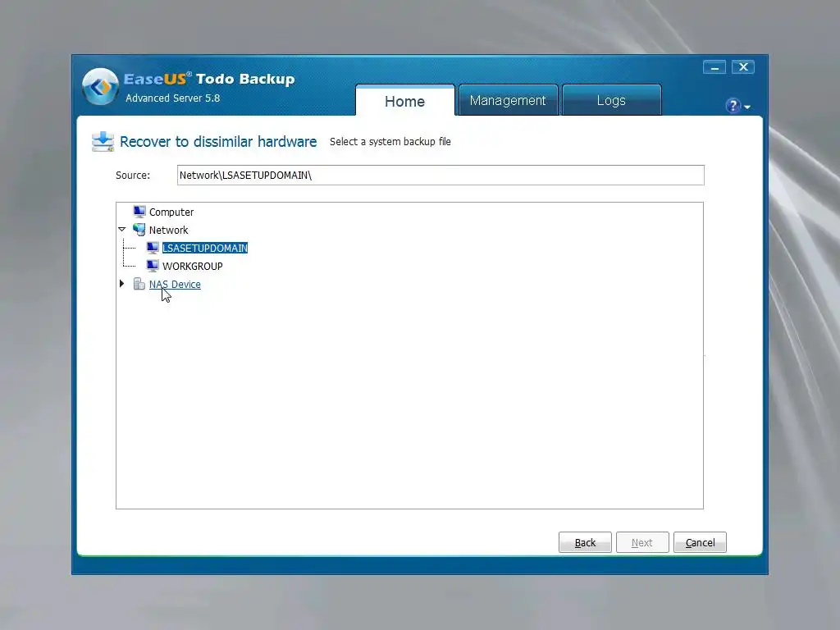Click the disabled Next button
Image resolution: width=840 pixels, height=630 pixels.
(642, 542)
